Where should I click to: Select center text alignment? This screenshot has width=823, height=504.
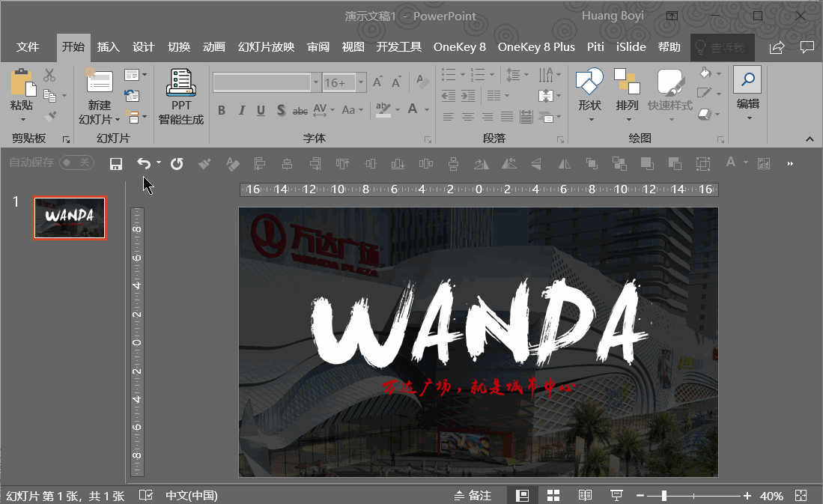tap(467, 115)
